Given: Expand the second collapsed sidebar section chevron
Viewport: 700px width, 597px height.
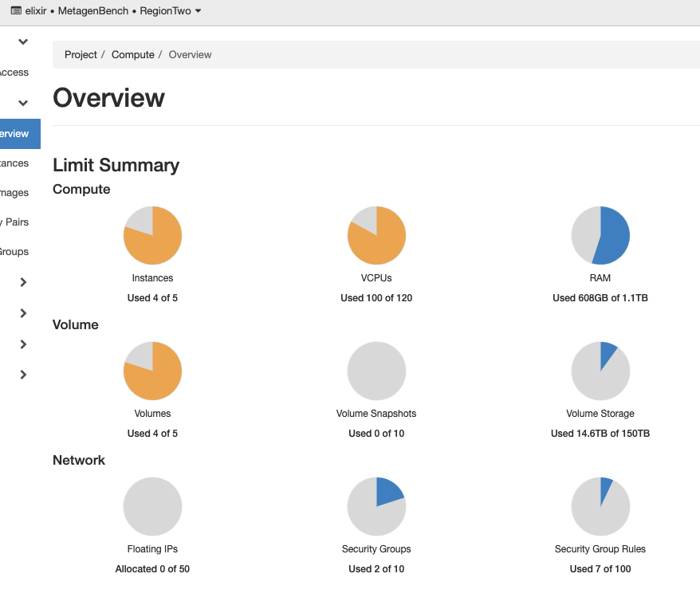Looking at the screenshot, I should [x=23, y=313].
